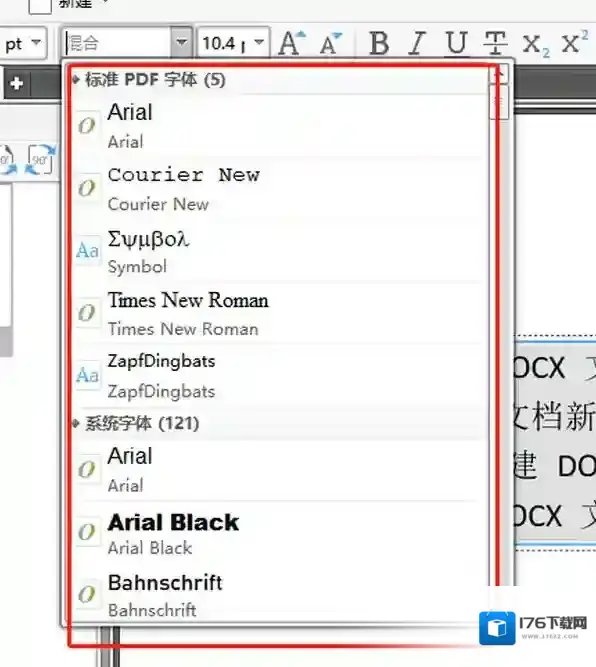Viewport: 596px width, 667px height.
Task: Decrease font size with small A
Action: point(331,43)
